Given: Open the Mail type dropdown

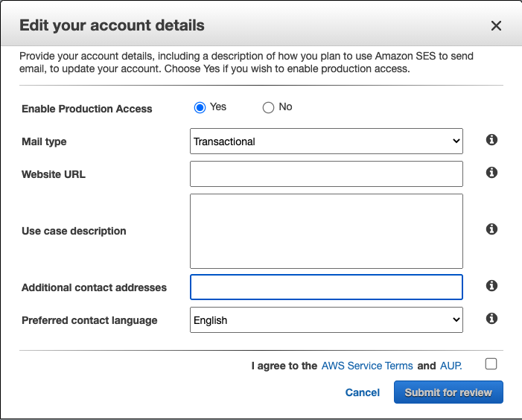Looking at the screenshot, I should tap(326, 141).
